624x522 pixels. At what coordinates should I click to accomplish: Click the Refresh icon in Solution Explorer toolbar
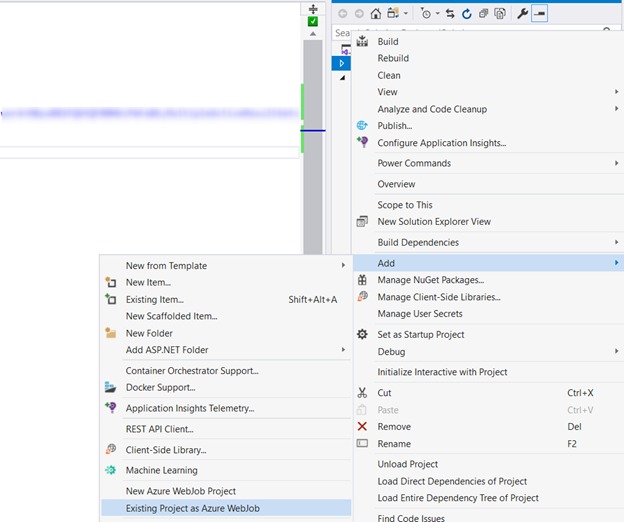coord(466,14)
